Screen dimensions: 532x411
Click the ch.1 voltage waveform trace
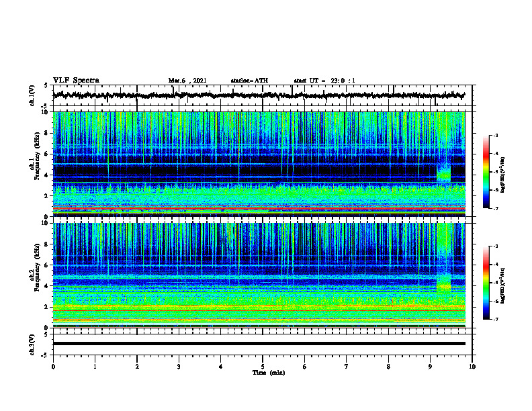[x=259, y=95]
